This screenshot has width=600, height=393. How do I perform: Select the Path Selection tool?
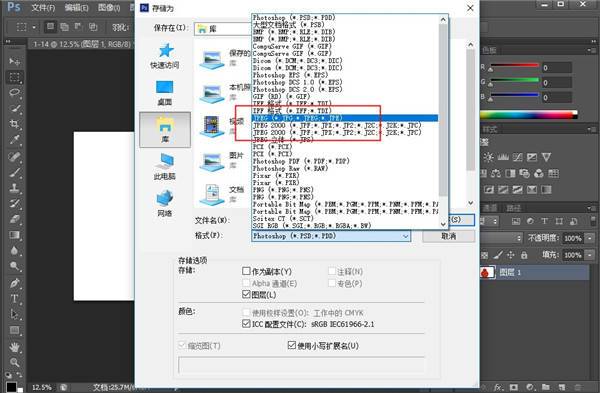click(15, 314)
